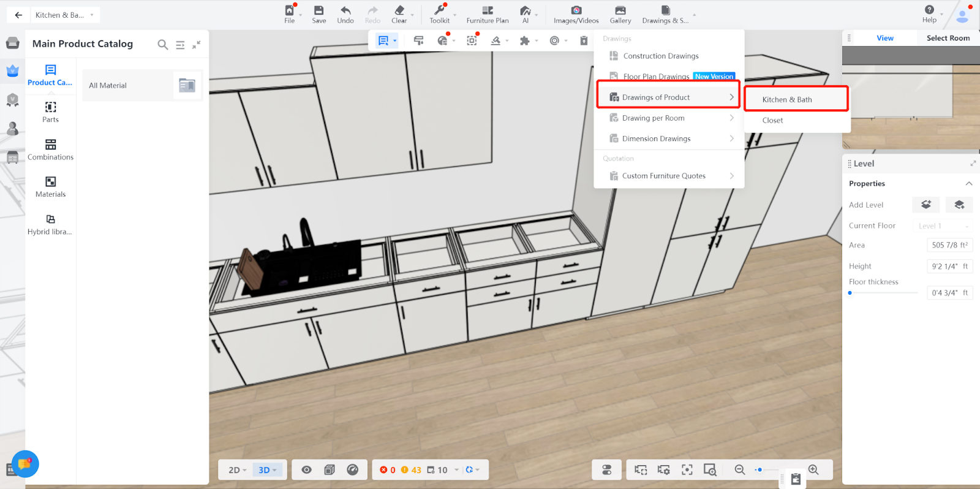The height and width of the screenshot is (489, 980).
Task: Toggle the eye visibility icon at bottom
Action: pos(307,470)
